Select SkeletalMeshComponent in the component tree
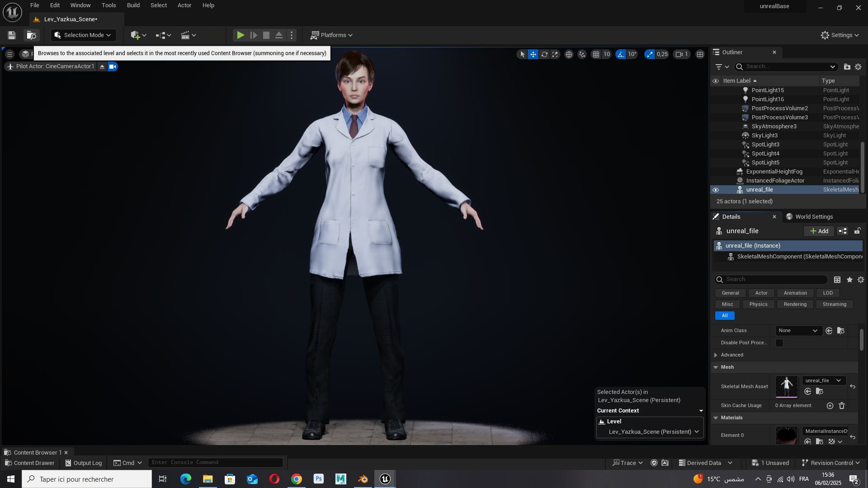The height and width of the screenshot is (488, 868). 788,257
